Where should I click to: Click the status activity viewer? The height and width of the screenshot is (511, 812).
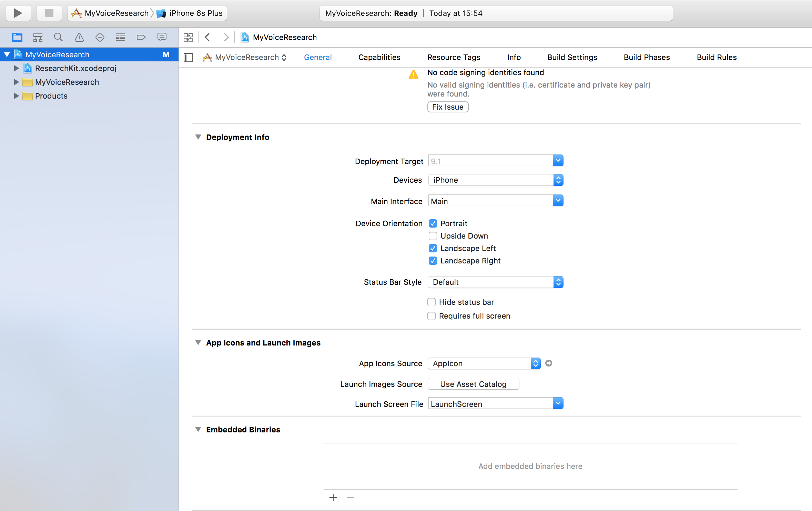[496, 13]
